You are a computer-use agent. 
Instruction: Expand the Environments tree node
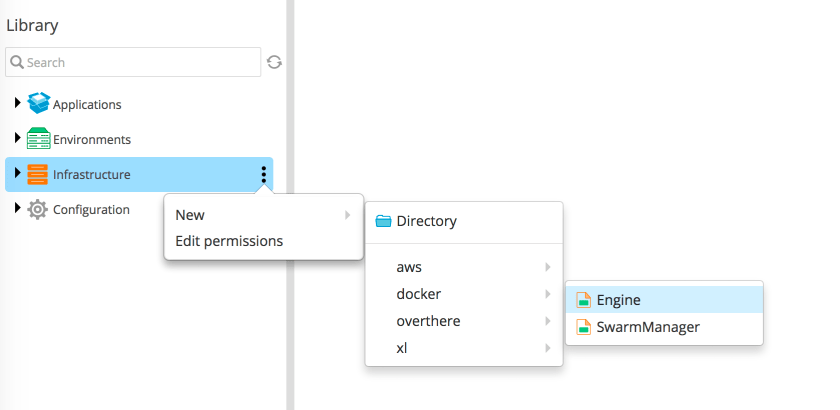pyautogui.click(x=17, y=138)
